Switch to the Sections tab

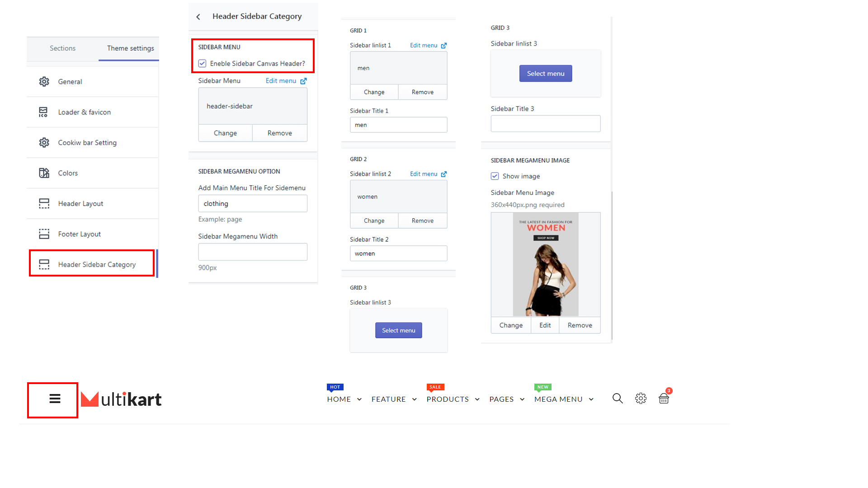click(62, 48)
